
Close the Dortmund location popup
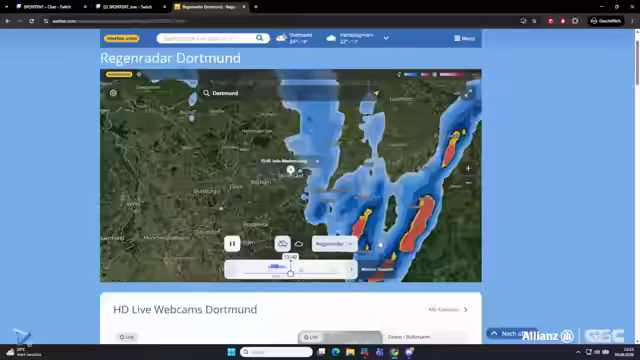[x=317, y=161]
